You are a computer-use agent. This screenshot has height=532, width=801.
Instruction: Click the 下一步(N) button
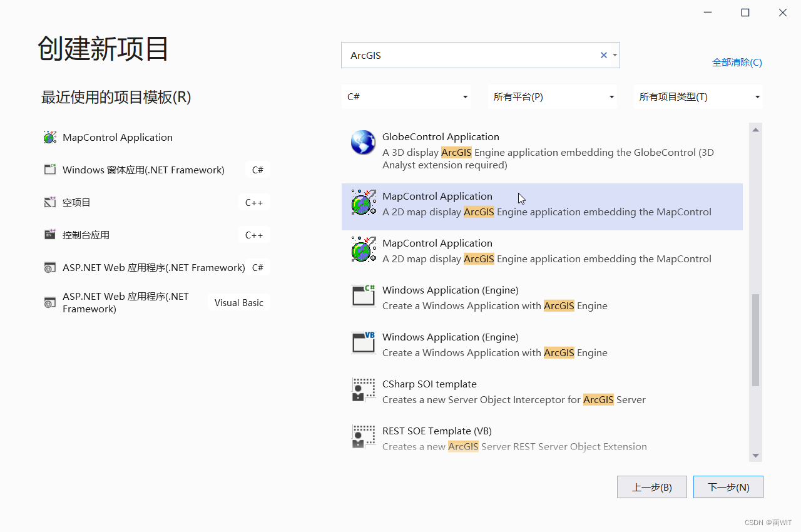pos(728,487)
